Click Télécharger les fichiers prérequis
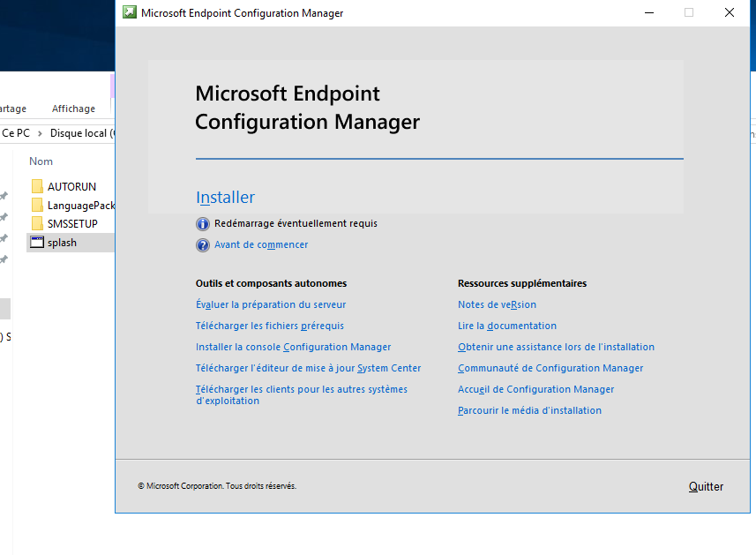The image size is (756, 555). point(269,326)
